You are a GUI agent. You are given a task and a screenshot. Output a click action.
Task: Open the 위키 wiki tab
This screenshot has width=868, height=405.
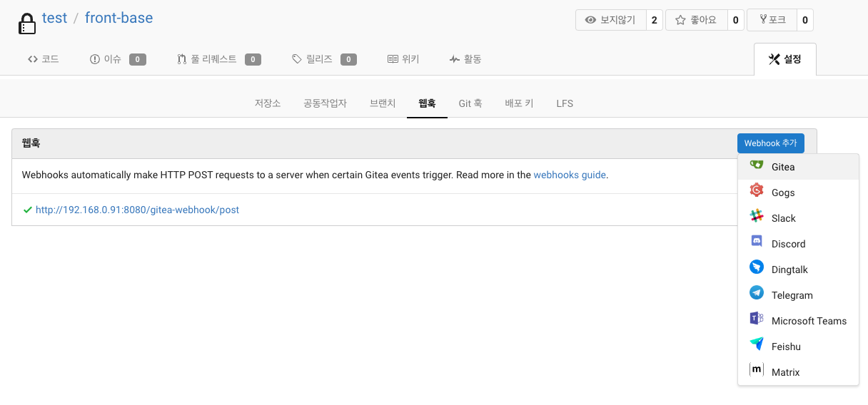coord(403,59)
